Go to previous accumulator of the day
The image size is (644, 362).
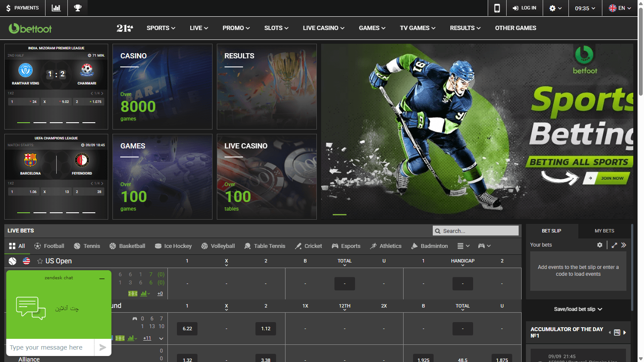tap(610, 332)
